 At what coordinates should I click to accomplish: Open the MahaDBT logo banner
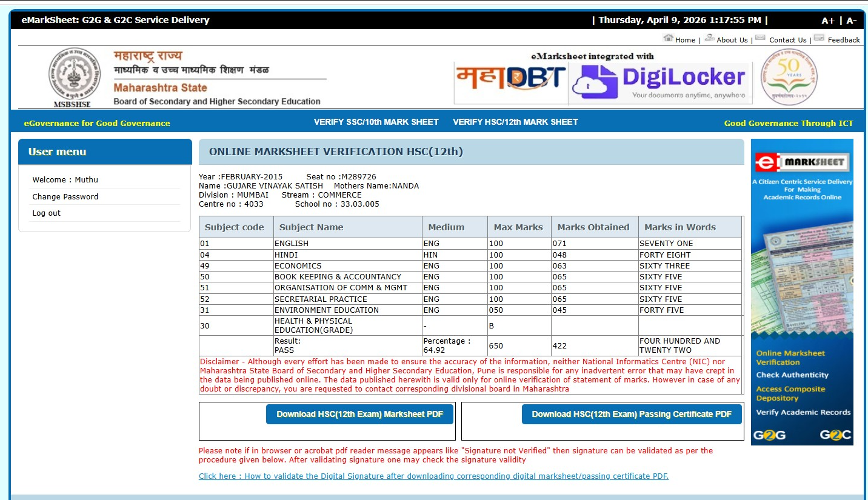510,83
